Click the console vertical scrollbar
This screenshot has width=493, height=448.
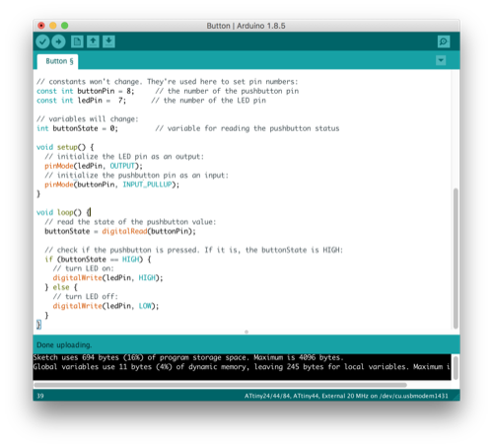point(456,368)
